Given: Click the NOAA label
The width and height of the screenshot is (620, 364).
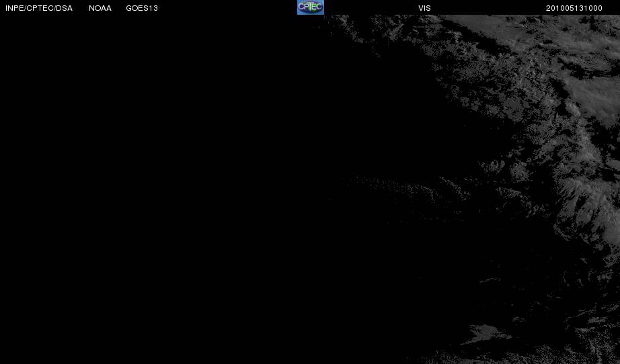Looking at the screenshot, I should click(100, 8).
